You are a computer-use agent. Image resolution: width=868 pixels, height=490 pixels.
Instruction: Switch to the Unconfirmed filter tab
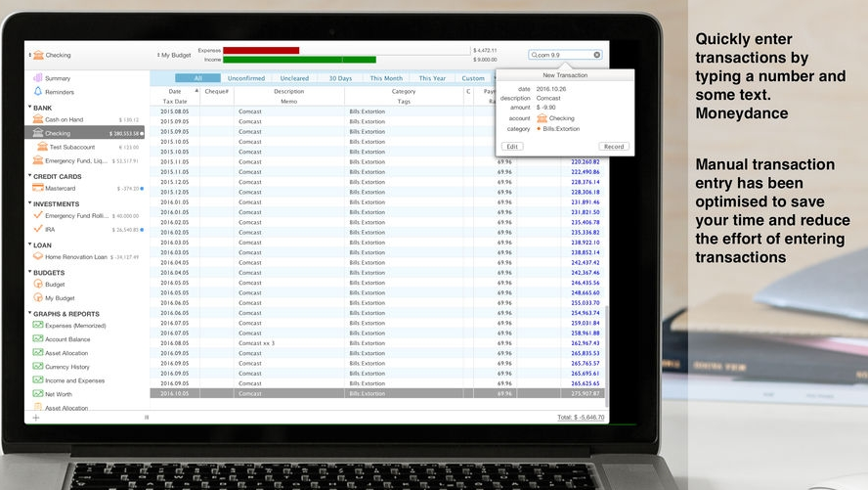[x=246, y=78]
